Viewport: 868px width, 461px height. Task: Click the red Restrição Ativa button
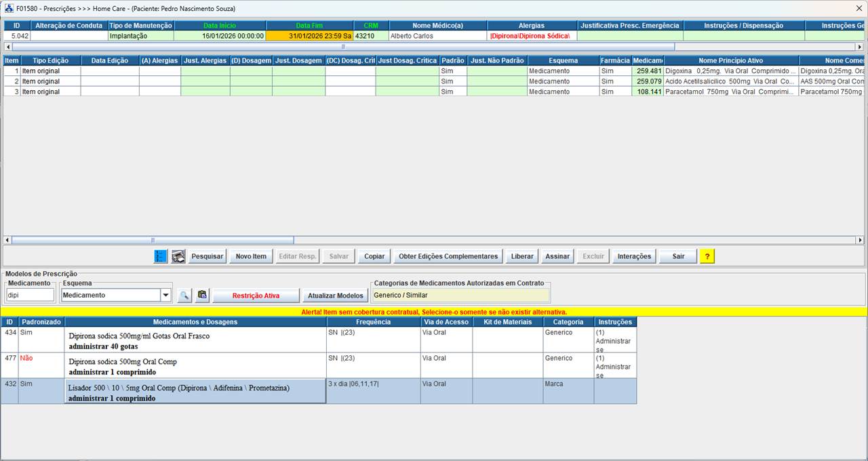[256, 296]
